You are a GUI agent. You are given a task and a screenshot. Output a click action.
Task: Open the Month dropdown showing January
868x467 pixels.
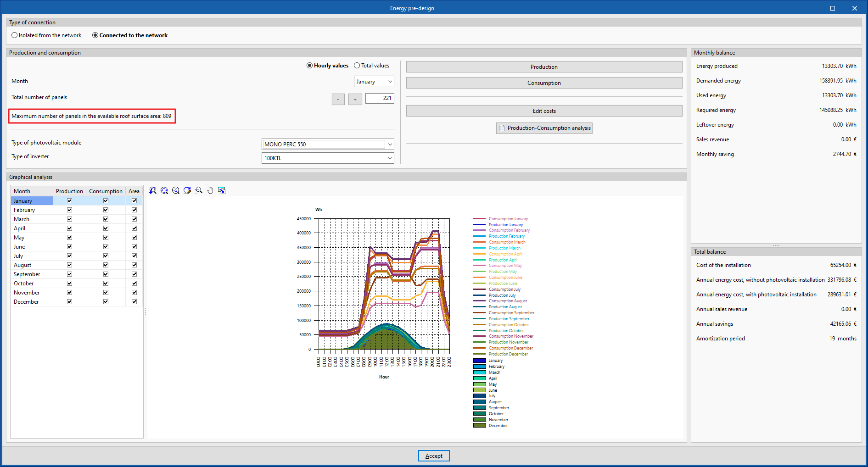pos(374,82)
